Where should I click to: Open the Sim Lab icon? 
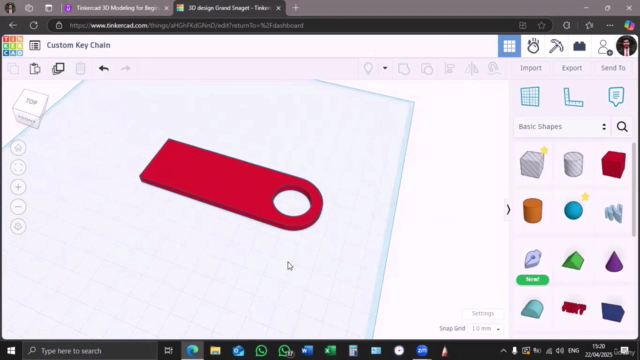(x=533, y=46)
